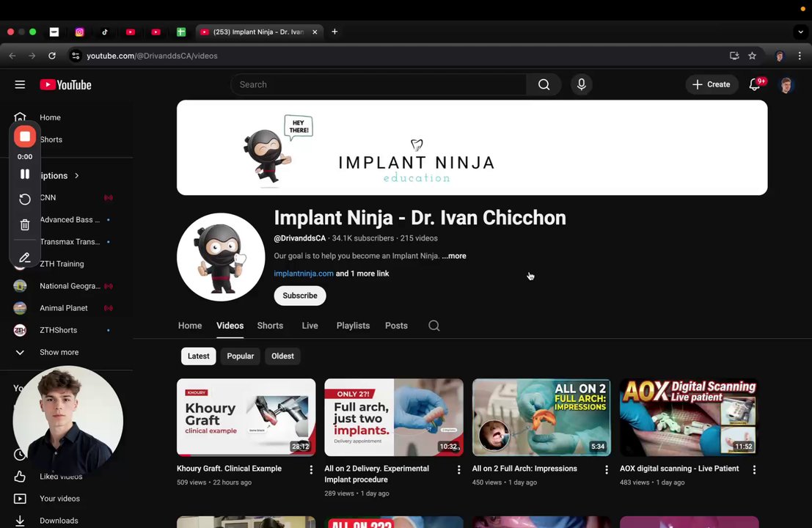Sort videos by Oldest
The height and width of the screenshot is (528, 812).
(282, 356)
